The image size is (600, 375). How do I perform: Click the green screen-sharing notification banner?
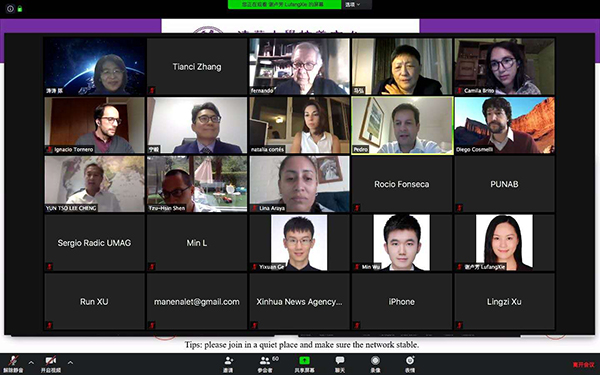coord(284,5)
